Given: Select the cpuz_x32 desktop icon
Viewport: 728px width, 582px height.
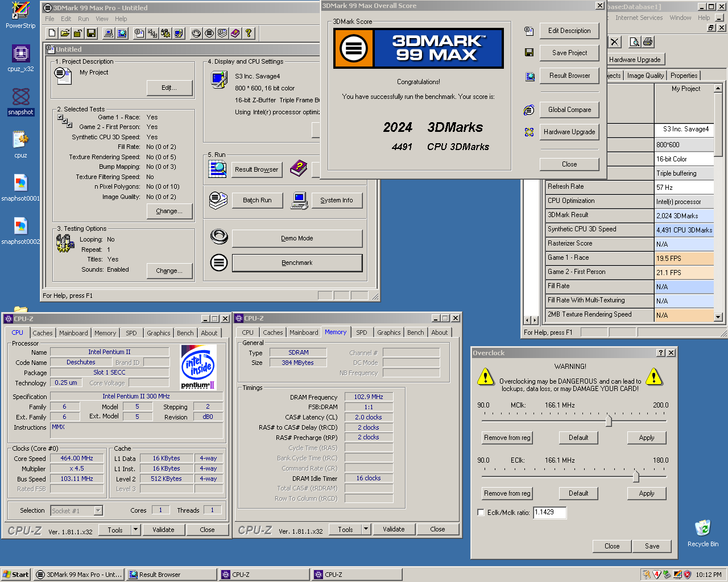Looking at the screenshot, I should (x=20, y=54).
